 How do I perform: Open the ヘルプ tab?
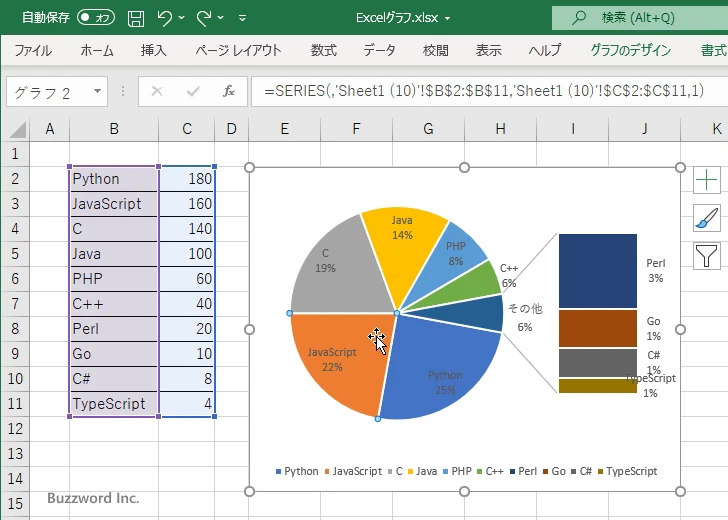pyautogui.click(x=545, y=50)
